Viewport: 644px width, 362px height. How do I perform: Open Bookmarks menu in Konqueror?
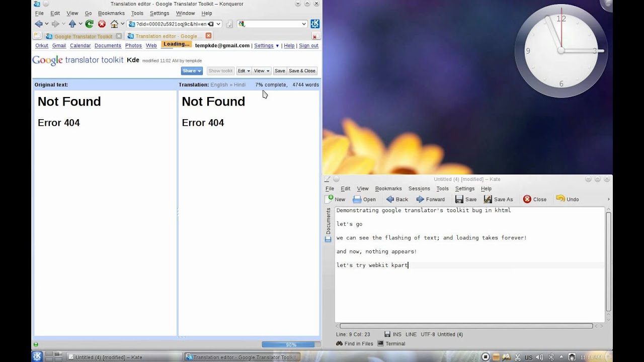tap(111, 13)
